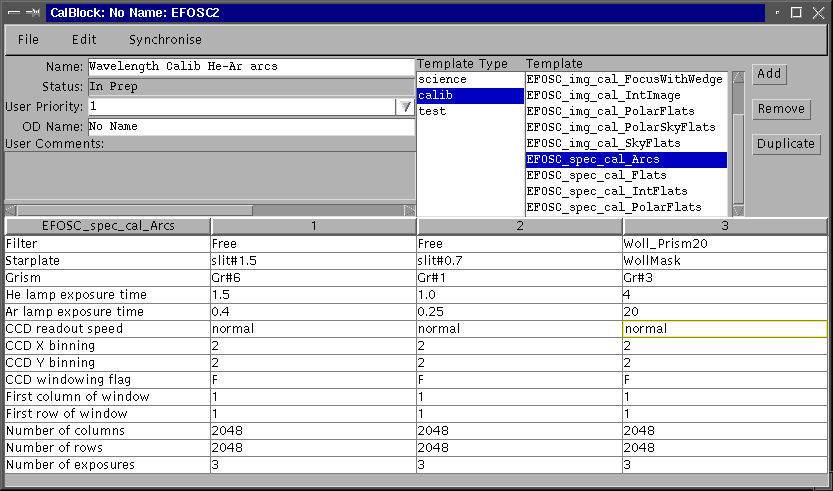Image resolution: width=833 pixels, height=491 pixels.
Task: Click First column of window cell, column 2
Action: (x=520, y=397)
